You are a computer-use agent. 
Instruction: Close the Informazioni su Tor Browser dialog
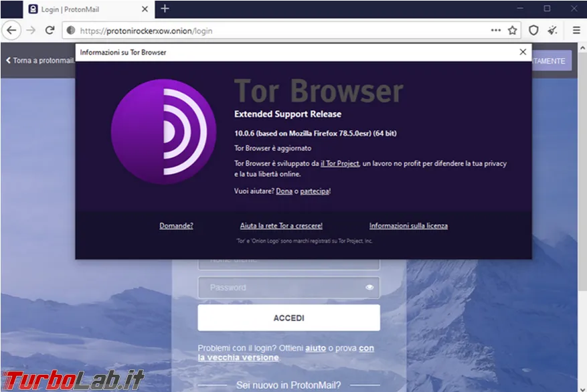523,52
